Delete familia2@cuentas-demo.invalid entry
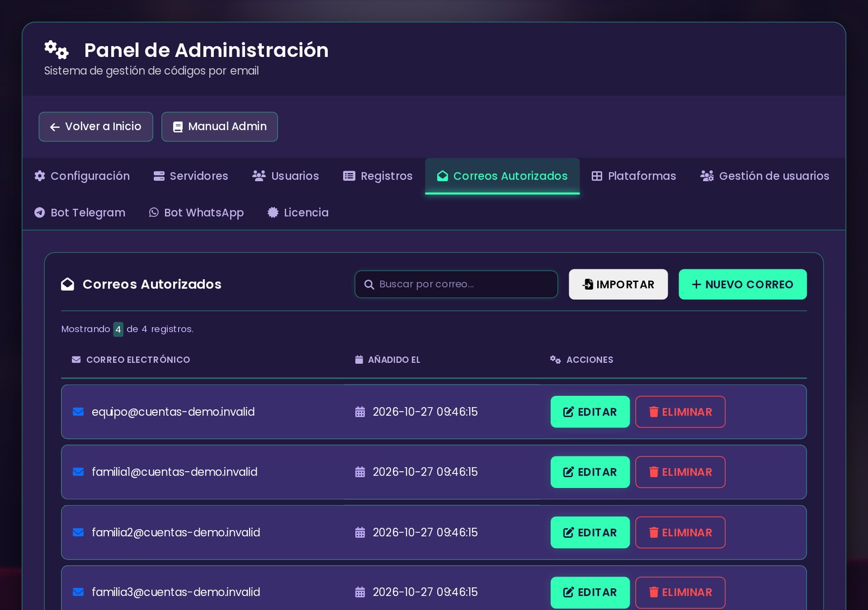The width and height of the screenshot is (868, 610). coord(680,533)
